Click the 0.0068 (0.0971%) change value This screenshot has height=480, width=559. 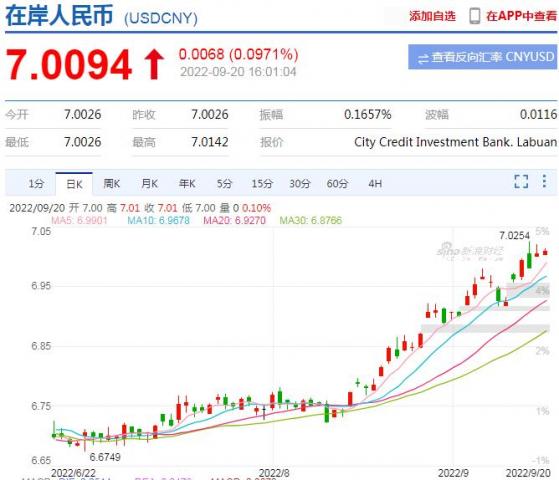pos(238,55)
